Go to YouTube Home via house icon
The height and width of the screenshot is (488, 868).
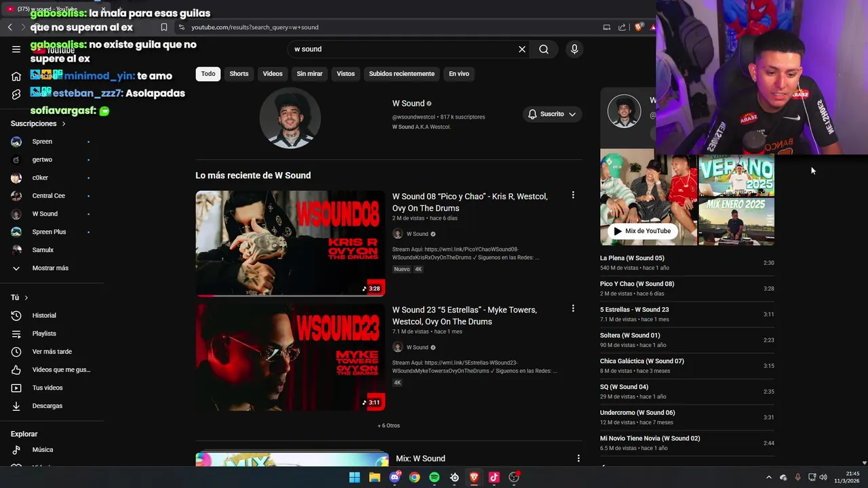[16, 76]
